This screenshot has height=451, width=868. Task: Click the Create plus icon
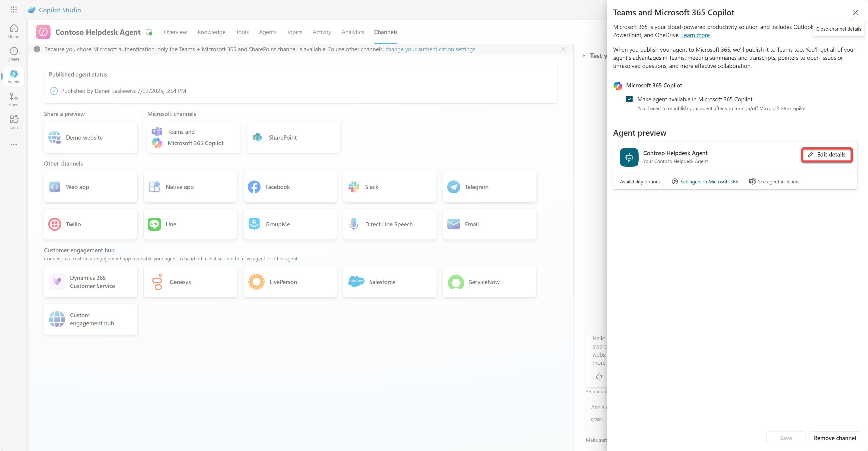point(13,54)
